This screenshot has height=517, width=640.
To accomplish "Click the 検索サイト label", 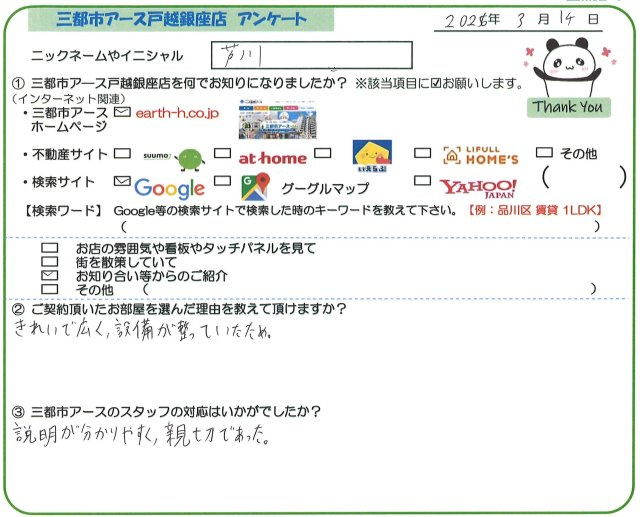I will pyautogui.click(x=63, y=182).
